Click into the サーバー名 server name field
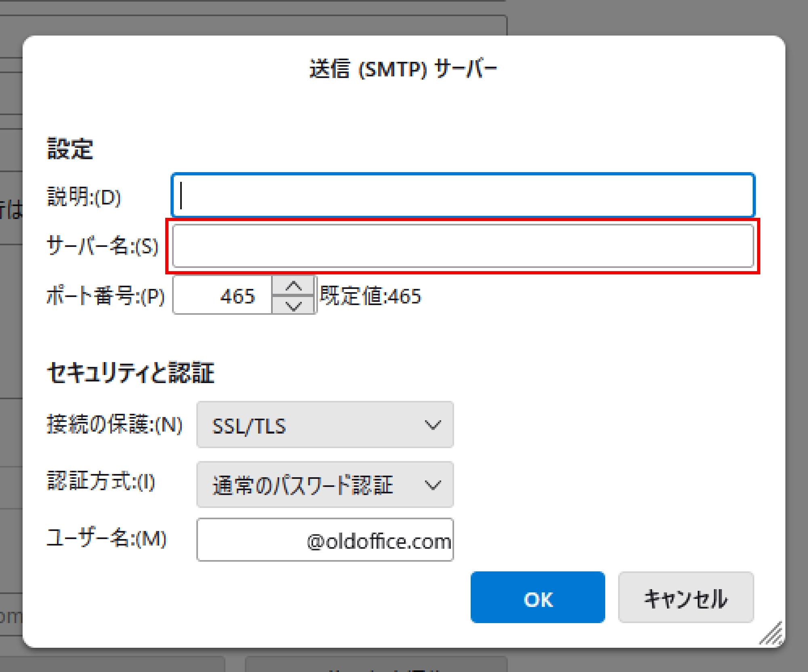Viewport: 808px width, 672px height. coord(463,246)
